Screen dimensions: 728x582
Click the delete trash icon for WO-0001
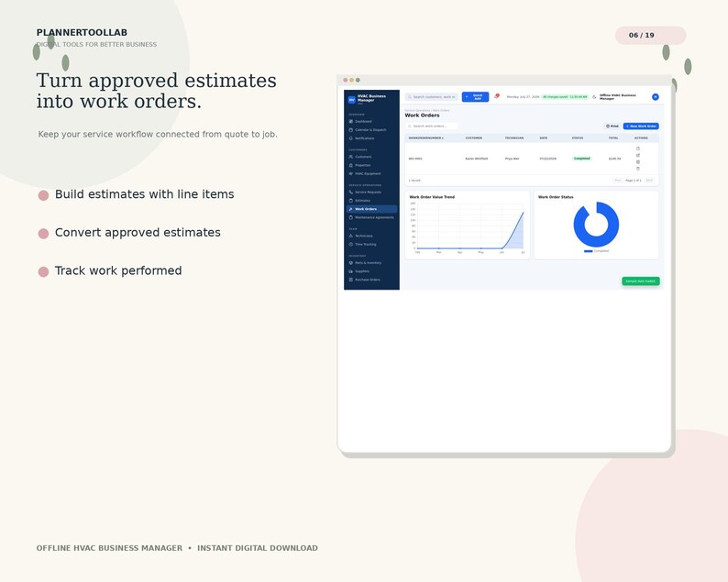pos(638,169)
